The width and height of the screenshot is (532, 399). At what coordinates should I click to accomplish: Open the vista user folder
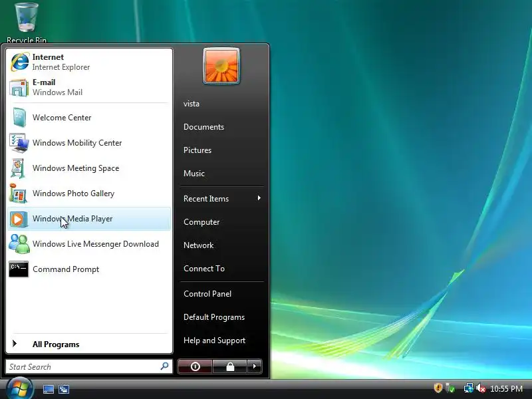[192, 104]
